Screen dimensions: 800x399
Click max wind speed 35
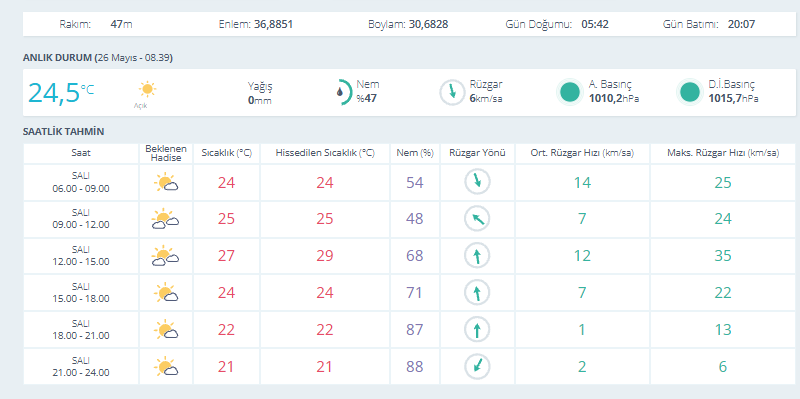coord(723,256)
